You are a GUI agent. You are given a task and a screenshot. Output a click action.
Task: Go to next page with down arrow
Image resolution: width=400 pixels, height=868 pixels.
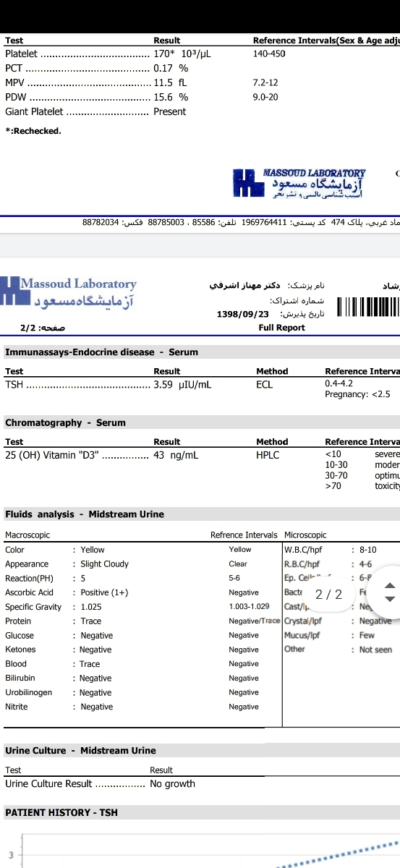tap(389, 599)
